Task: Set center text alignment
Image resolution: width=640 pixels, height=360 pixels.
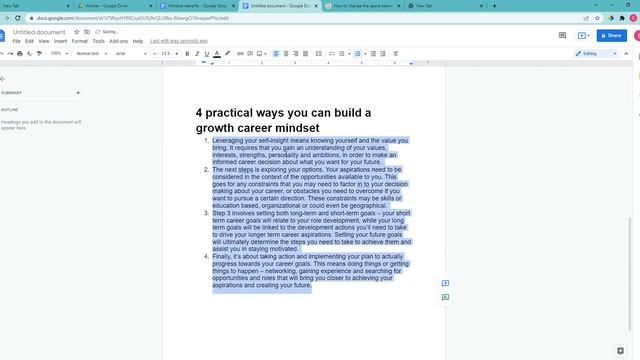Action: point(286,53)
